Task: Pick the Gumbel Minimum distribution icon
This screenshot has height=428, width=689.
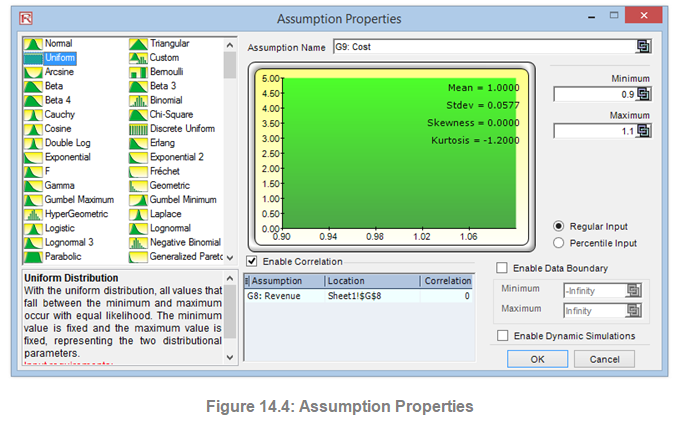Action: pyautogui.click(x=138, y=200)
